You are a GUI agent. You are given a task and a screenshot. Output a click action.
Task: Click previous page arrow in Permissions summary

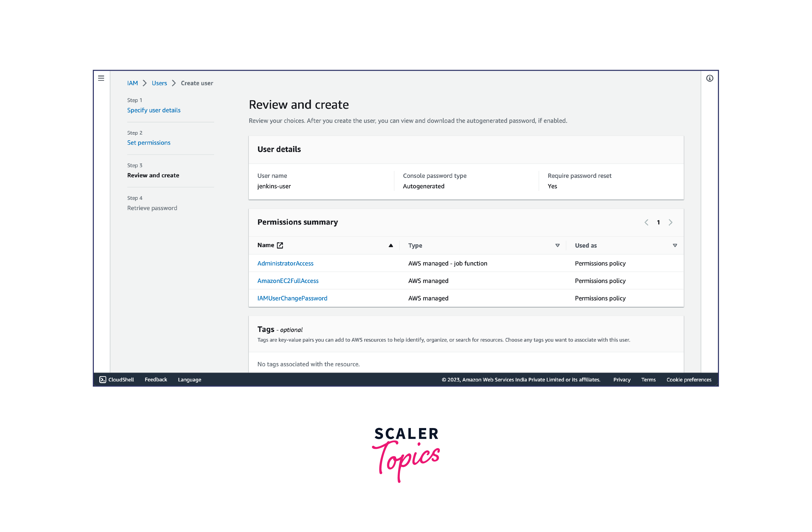click(646, 222)
